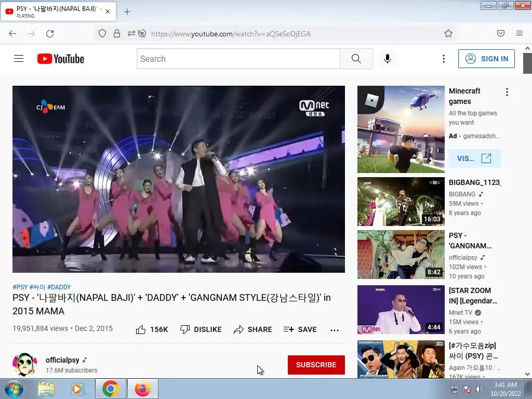Click the scrollbar down arrow
Screen dimensions: 532x399
(527, 374)
